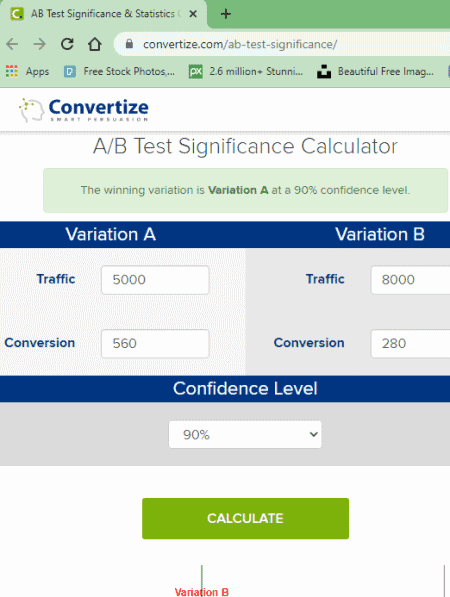Click the red Variation B chart label
The image size is (450, 597).
(x=201, y=592)
